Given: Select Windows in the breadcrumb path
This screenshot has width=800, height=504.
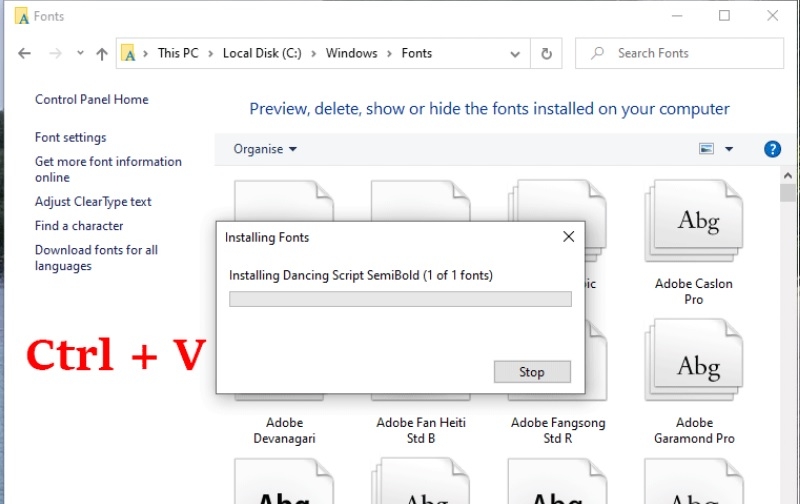Looking at the screenshot, I should point(352,53).
